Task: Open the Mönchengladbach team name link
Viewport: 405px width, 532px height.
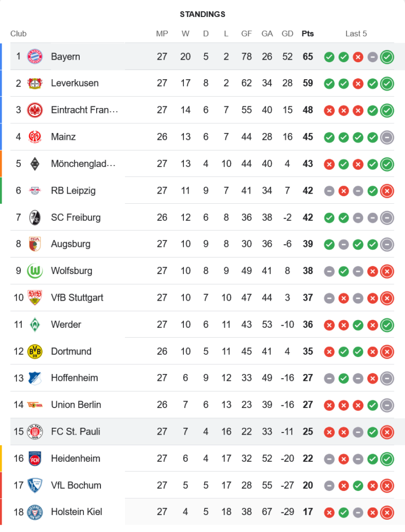Action: [83, 163]
